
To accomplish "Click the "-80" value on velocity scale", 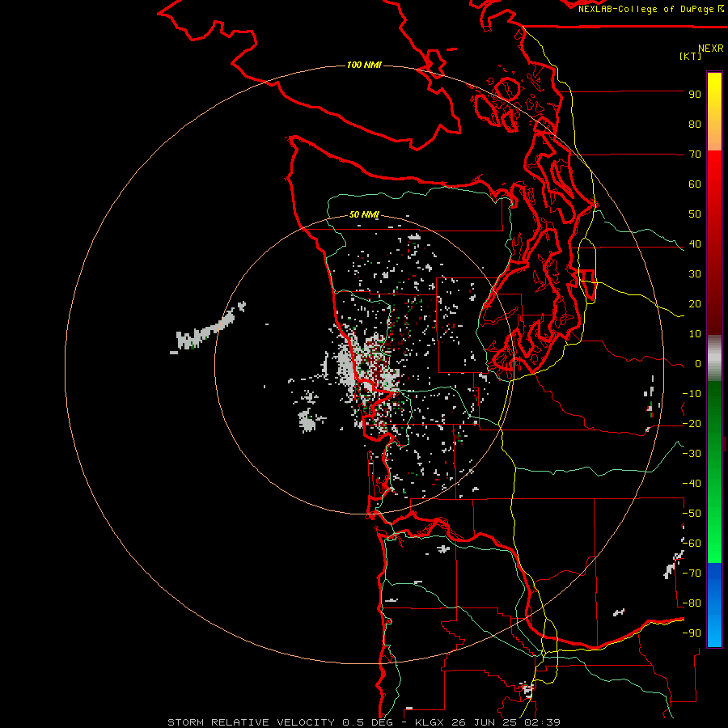I will 692,603.
